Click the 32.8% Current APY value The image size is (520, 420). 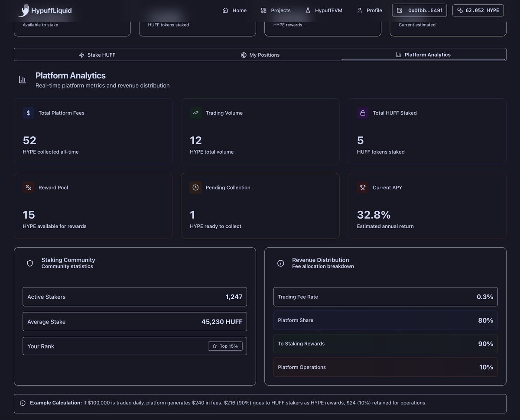pyautogui.click(x=374, y=215)
